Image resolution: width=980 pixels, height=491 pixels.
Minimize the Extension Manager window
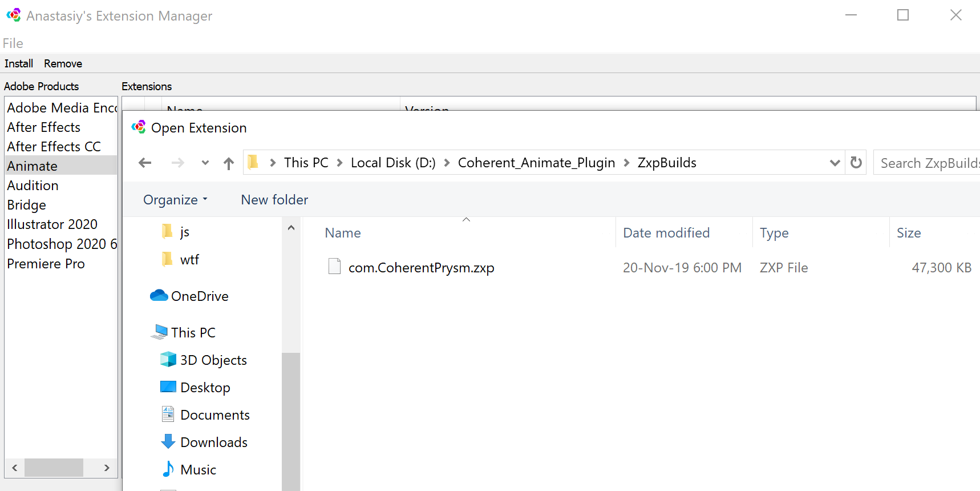coord(851,15)
